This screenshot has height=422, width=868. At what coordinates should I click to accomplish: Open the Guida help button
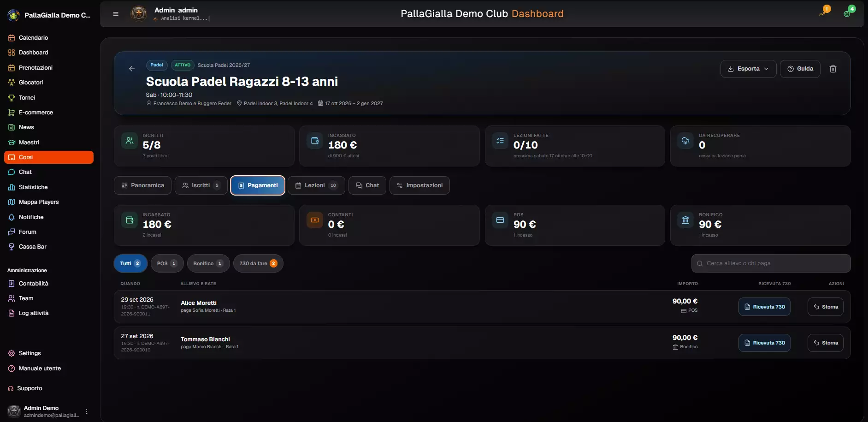[x=800, y=69]
